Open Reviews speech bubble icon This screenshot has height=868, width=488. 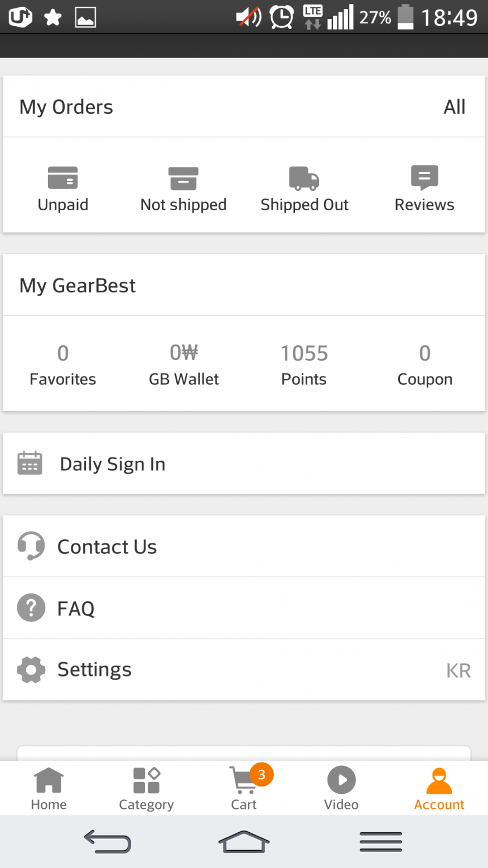424,179
